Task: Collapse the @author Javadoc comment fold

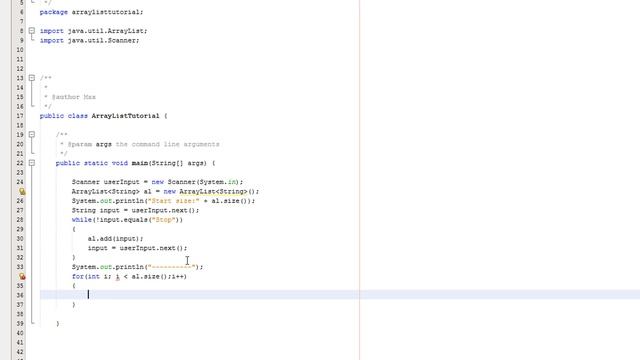Action: [x=32, y=78]
